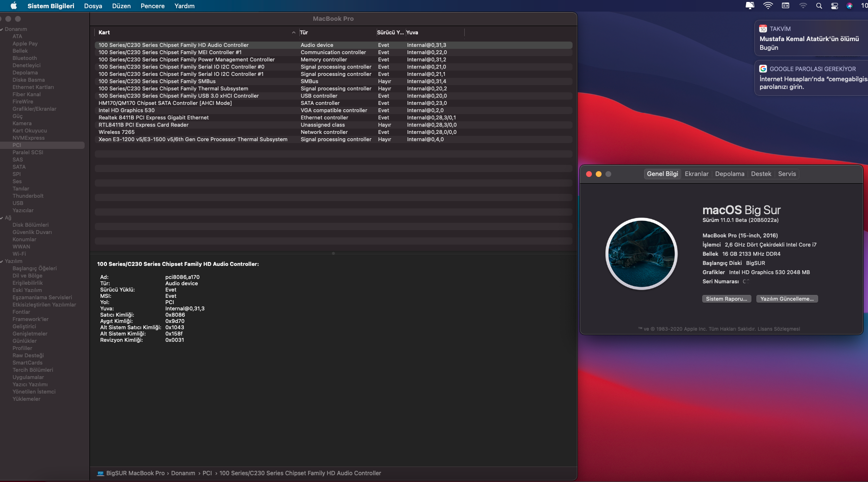
Task: Sort the table by Kart column
Action: (193, 32)
